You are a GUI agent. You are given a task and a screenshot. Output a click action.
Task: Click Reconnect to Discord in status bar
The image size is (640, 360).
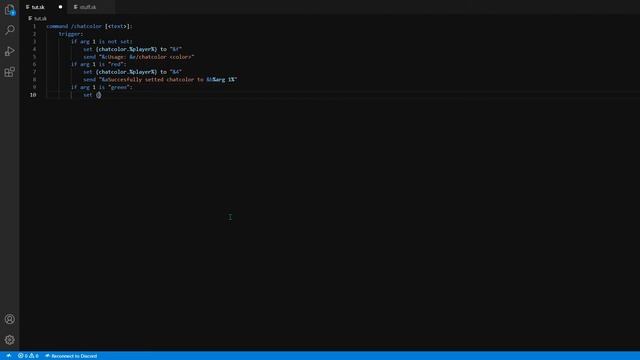(71, 356)
